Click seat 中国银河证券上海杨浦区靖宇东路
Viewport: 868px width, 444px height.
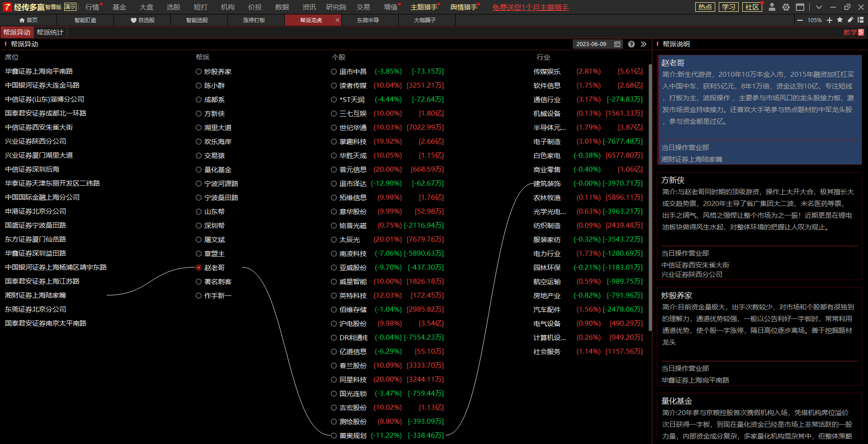(56, 267)
